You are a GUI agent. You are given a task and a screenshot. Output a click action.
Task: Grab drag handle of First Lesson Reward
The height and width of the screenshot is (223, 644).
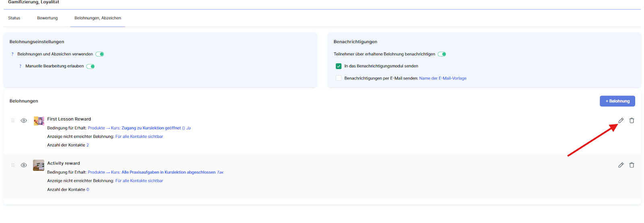point(13,121)
